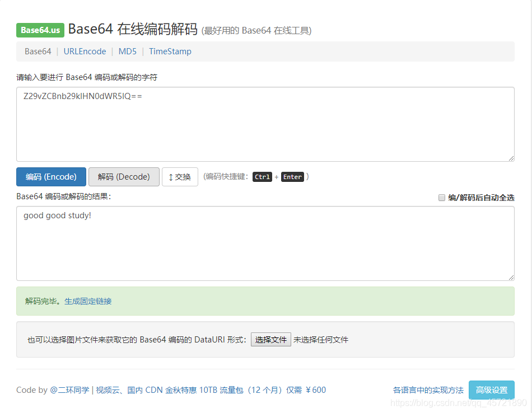Go to the URLEncode tool
This screenshot has height=413, width=532.
point(85,51)
